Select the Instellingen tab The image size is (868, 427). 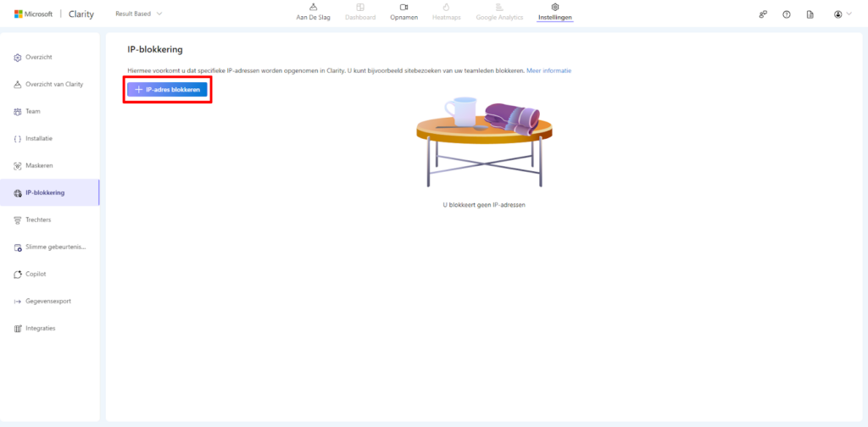555,12
